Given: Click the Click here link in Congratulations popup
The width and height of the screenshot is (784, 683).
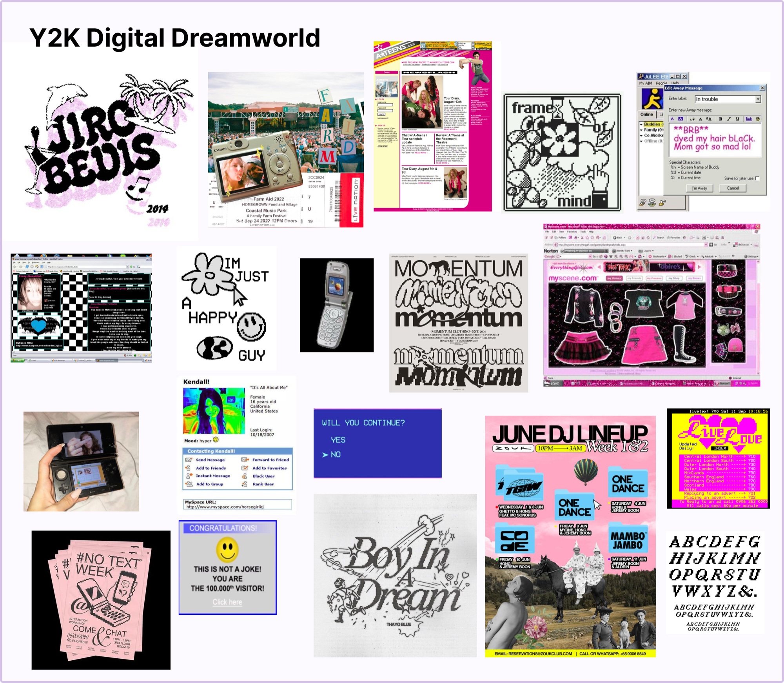Looking at the screenshot, I should (227, 602).
